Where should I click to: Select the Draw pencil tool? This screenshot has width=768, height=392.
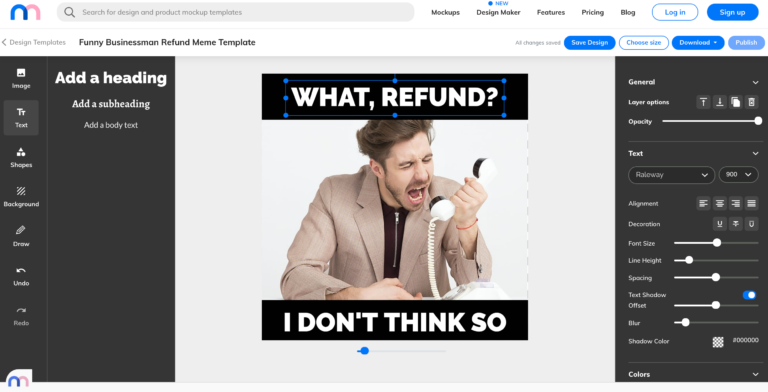21,236
